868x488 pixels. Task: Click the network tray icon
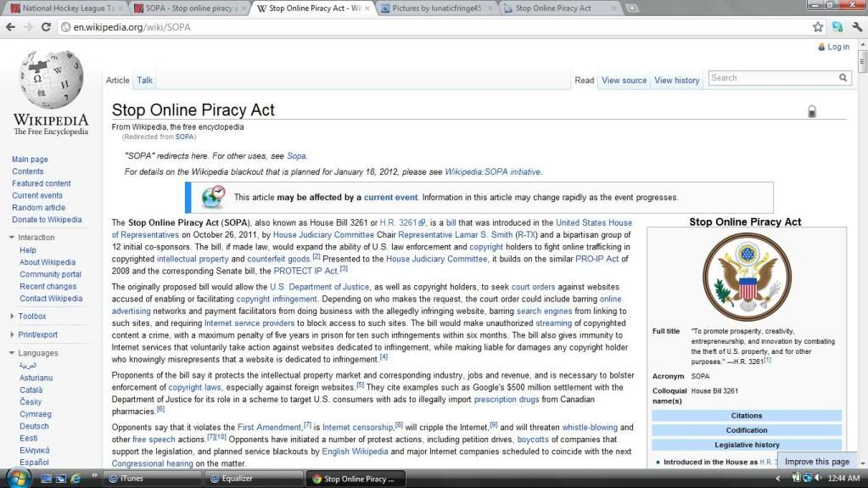pyautogui.click(x=807, y=478)
